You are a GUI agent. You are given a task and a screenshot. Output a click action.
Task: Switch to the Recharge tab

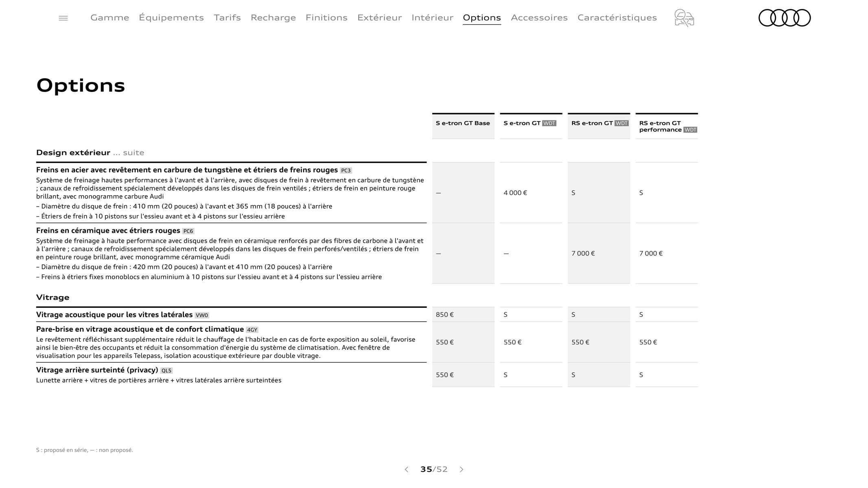(x=273, y=17)
